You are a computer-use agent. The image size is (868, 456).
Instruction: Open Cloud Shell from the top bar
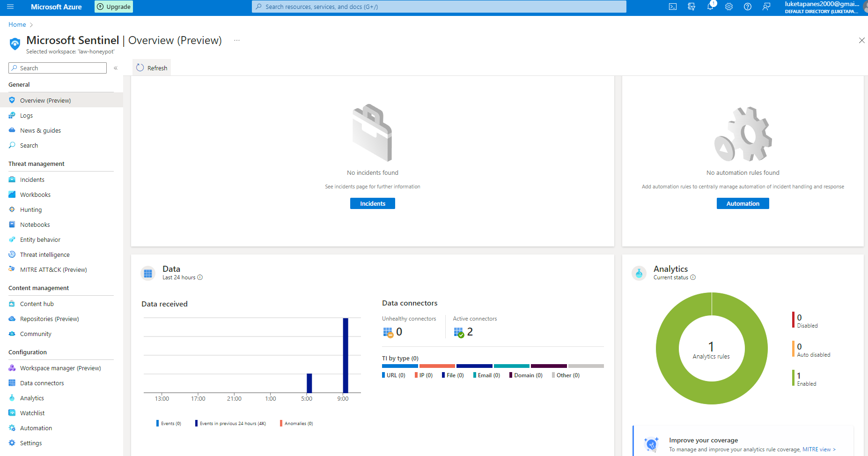[x=673, y=7]
